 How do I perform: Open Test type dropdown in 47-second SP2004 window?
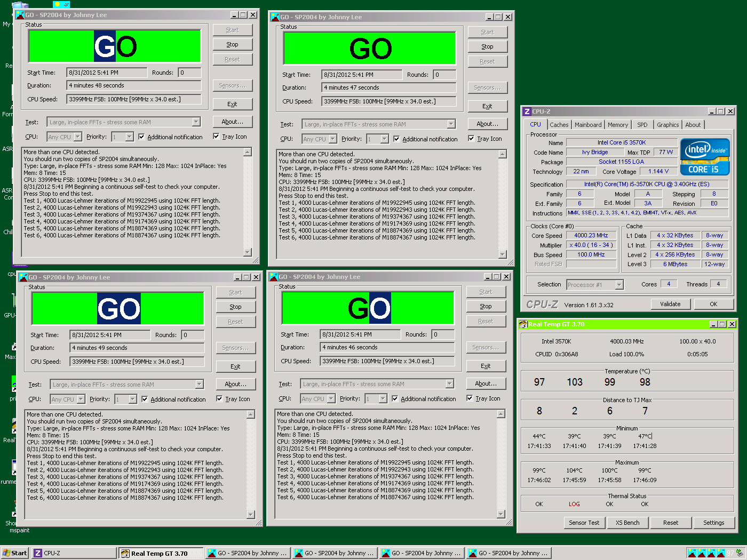[451, 124]
